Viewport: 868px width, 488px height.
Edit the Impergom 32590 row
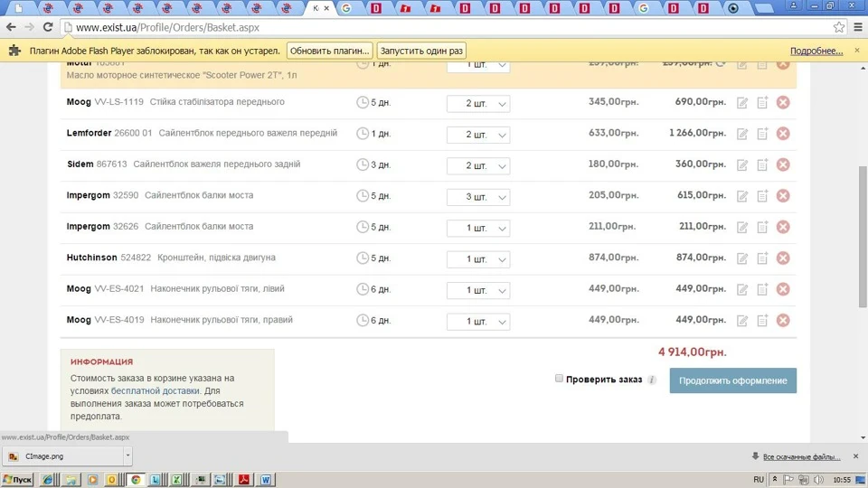(x=742, y=196)
